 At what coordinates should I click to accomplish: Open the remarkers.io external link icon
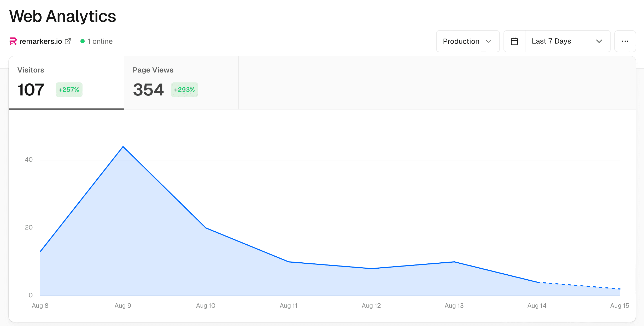(x=68, y=41)
